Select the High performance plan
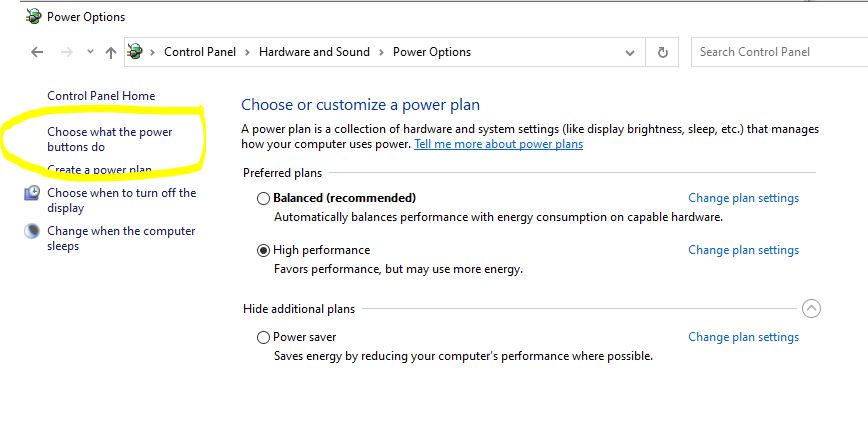Screen dimensions: 868x436 coord(264,250)
